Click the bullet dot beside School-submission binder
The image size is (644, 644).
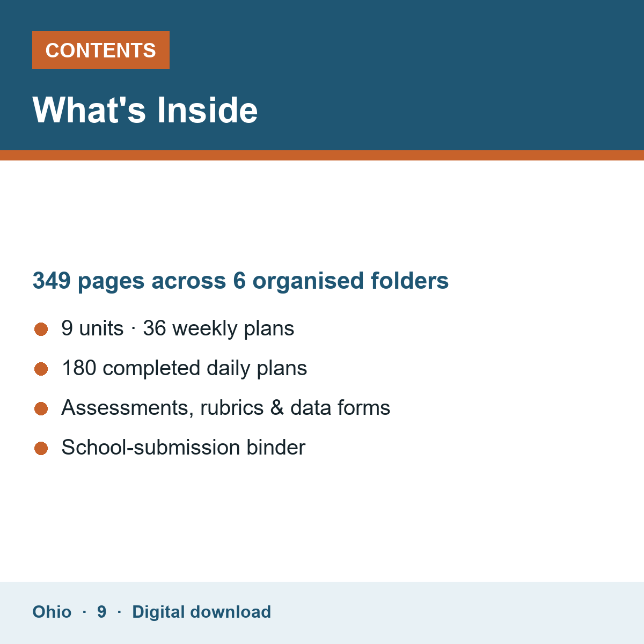41,449
